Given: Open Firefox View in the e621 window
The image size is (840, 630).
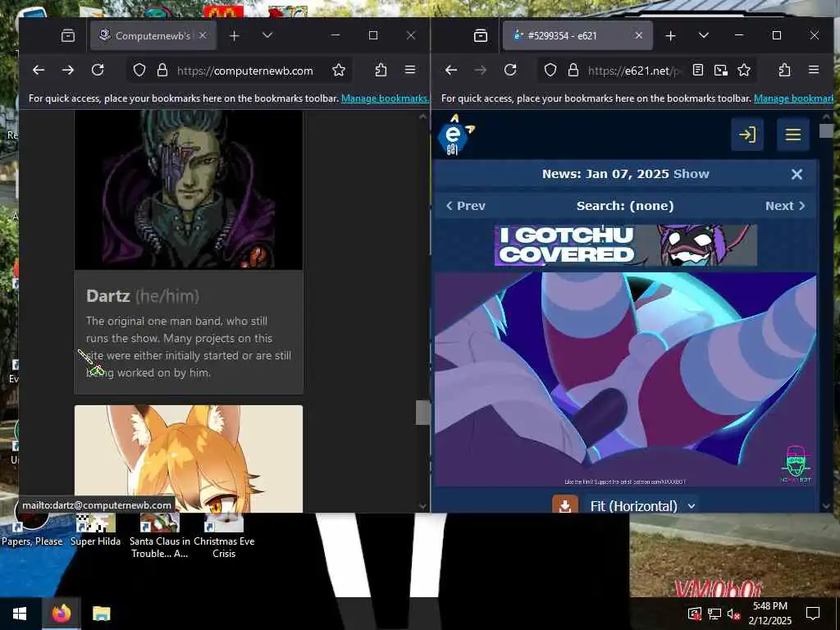Looking at the screenshot, I should tap(481, 36).
